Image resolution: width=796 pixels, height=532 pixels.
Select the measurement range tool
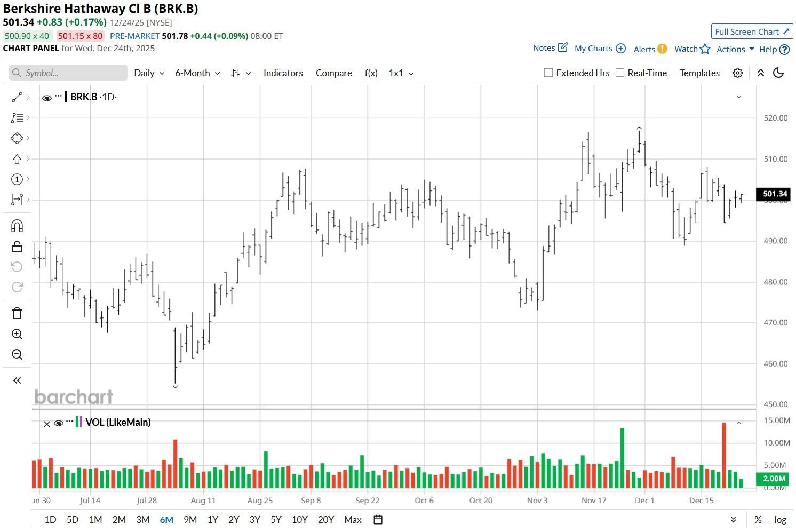17,200
